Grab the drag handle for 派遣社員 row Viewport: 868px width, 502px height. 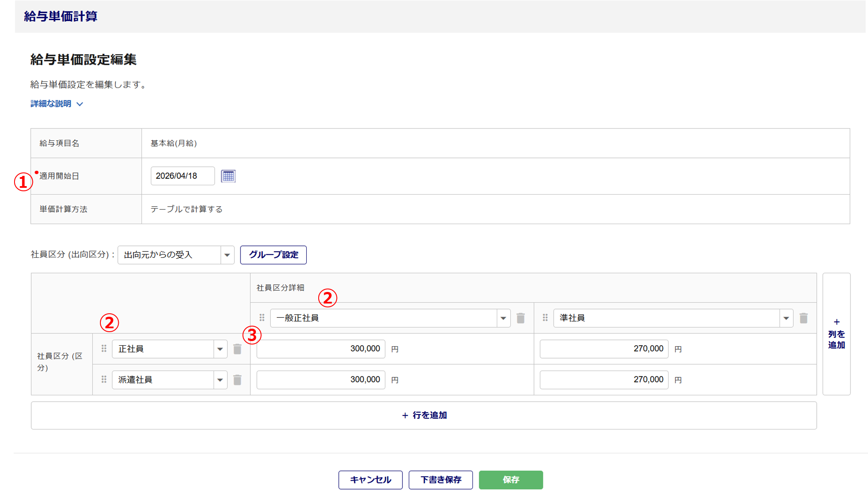click(x=104, y=379)
